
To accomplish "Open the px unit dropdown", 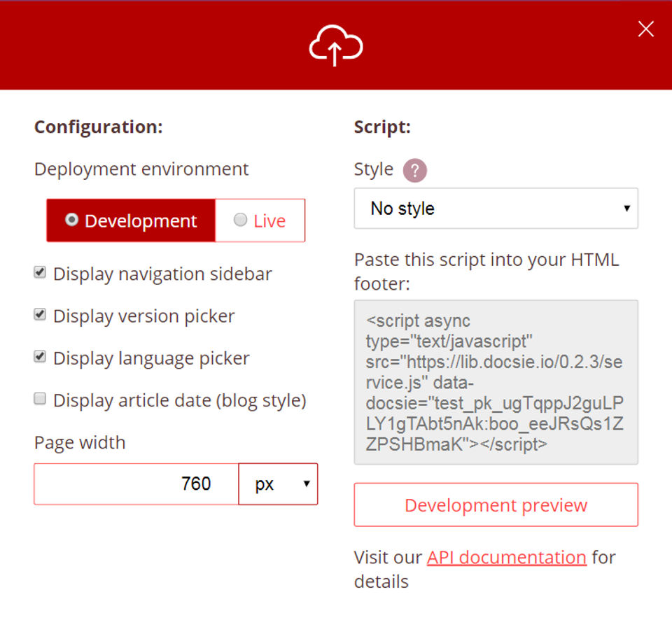I will click(x=278, y=484).
